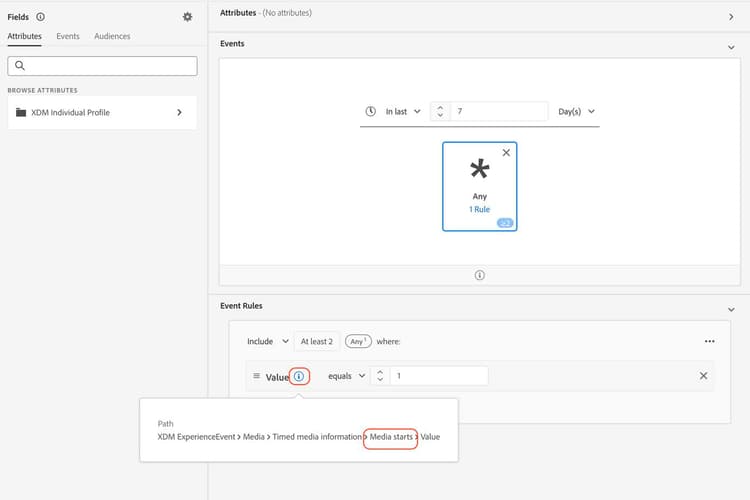Click the info icon below events canvas
Screen dimensions: 750x500
[479, 275]
